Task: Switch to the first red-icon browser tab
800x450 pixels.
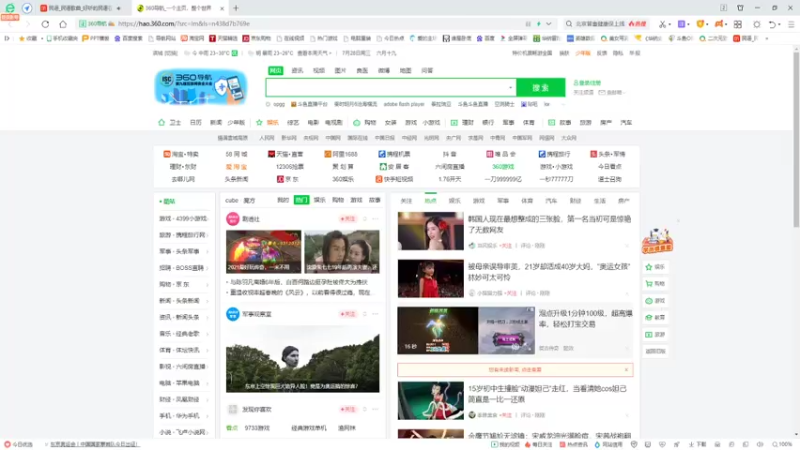Action: [80, 8]
